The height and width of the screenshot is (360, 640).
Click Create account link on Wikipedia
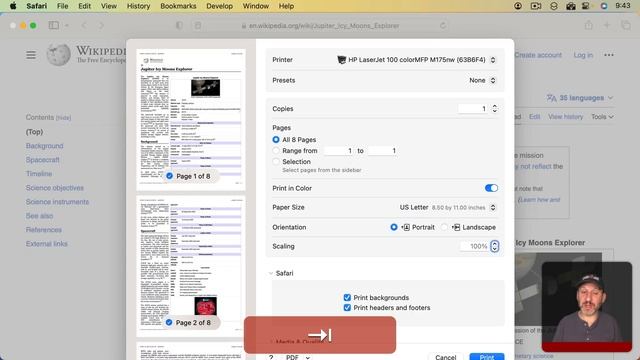[x=538, y=55]
